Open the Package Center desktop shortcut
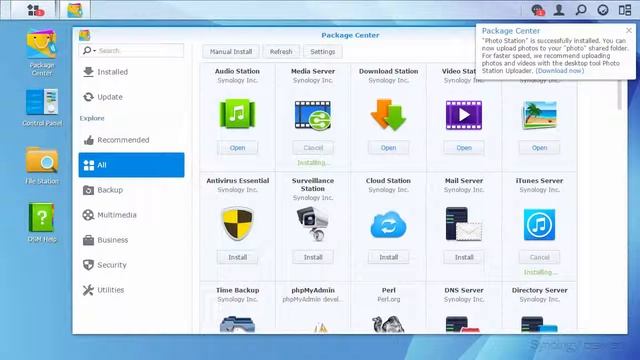The height and width of the screenshot is (360, 640). pyautogui.click(x=41, y=52)
